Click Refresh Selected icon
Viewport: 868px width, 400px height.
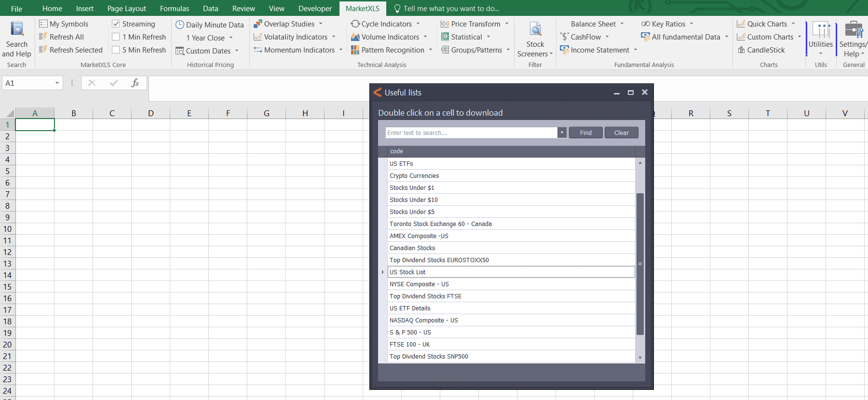pyautogui.click(x=43, y=50)
